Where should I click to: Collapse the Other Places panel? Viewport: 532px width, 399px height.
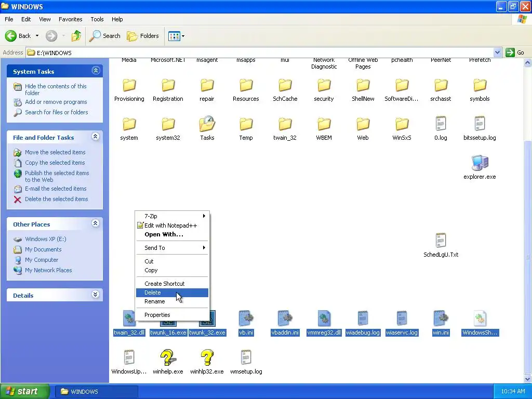click(x=96, y=223)
